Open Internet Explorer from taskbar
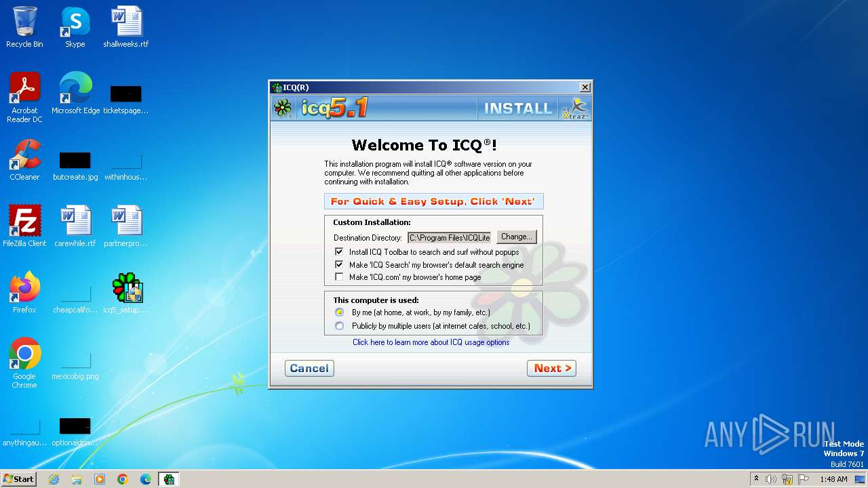The height and width of the screenshot is (488, 868). (54, 479)
